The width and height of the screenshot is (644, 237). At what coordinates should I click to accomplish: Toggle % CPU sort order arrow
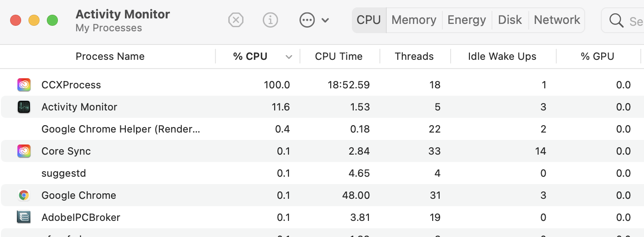pos(289,57)
